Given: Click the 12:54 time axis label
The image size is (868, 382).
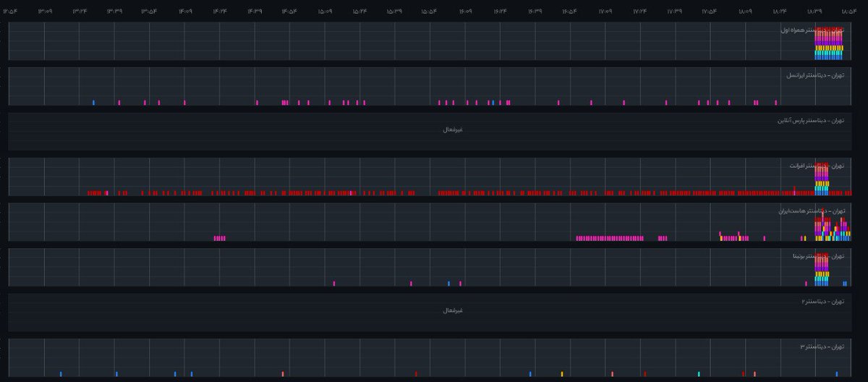Looking at the screenshot, I should click(10, 12).
